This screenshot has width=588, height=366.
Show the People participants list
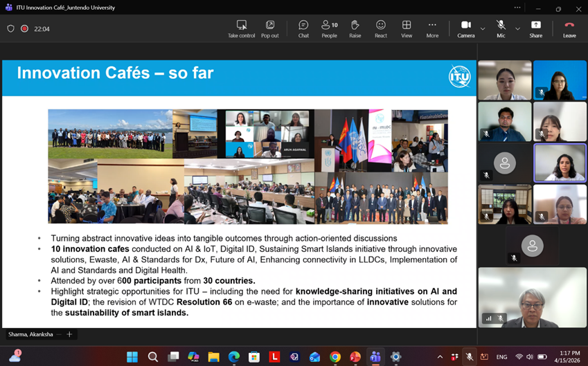[329, 28]
